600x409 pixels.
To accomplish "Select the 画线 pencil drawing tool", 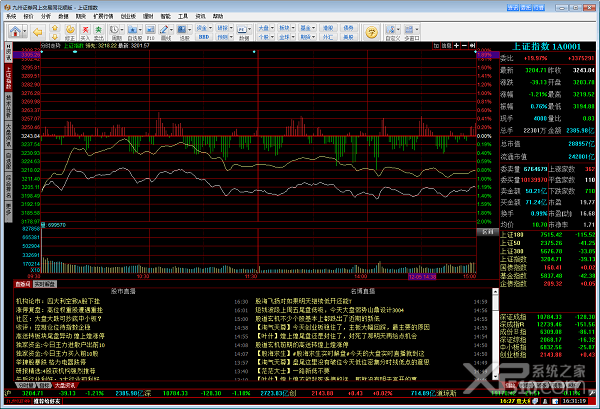I will tap(164, 30).
